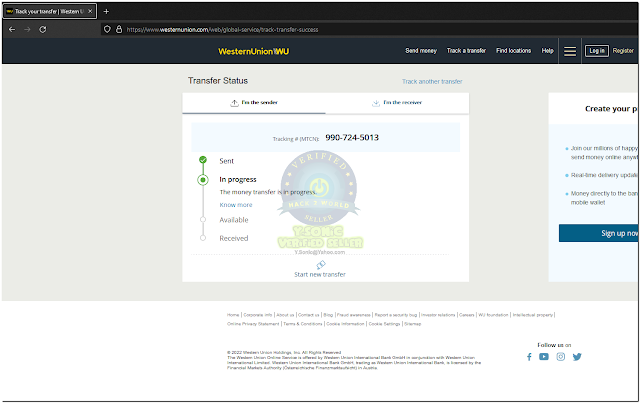Click the Start new transfer icon
640x403 pixels.
click(321, 265)
